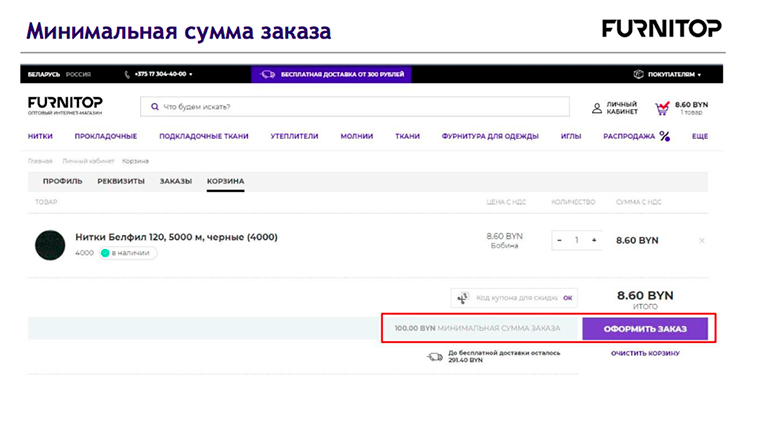
Task: Open the Ткани category
Action: [x=408, y=136]
